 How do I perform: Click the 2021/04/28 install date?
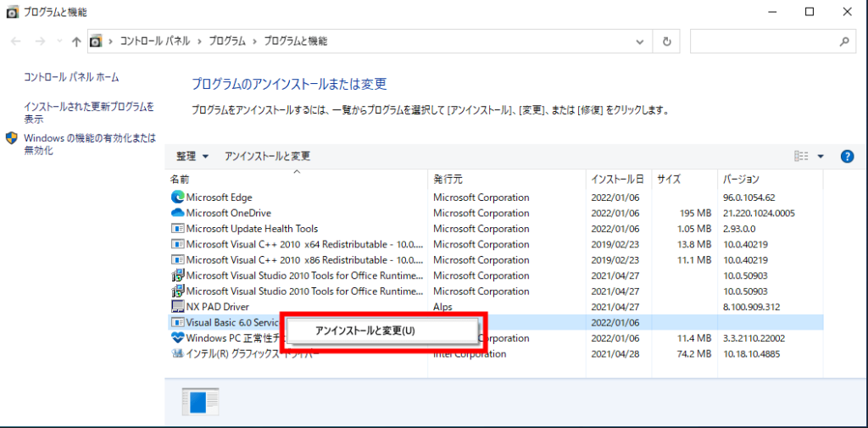(615, 353)
